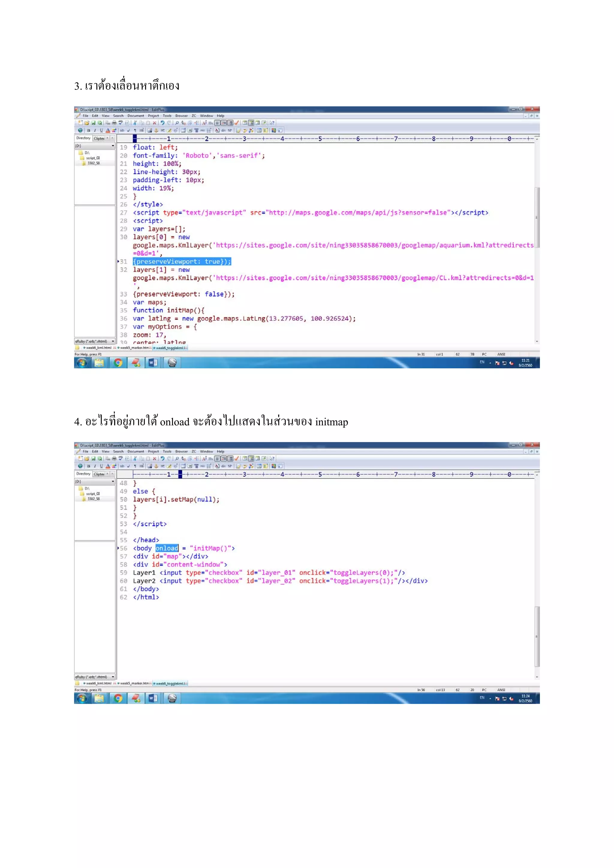Click scissors Cut icon in upper EditPlus toolbar
Screen dimensions: 614x868
(135, 123)
